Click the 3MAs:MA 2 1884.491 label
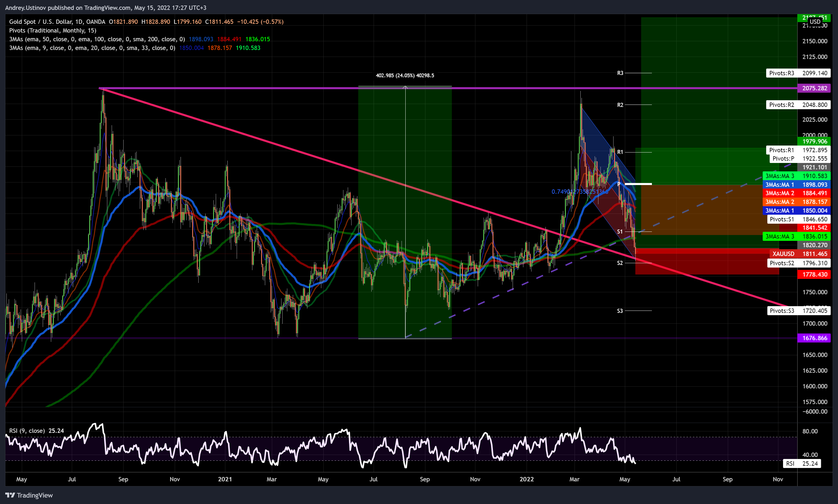838x504 pixels. (x=796, y=193)
